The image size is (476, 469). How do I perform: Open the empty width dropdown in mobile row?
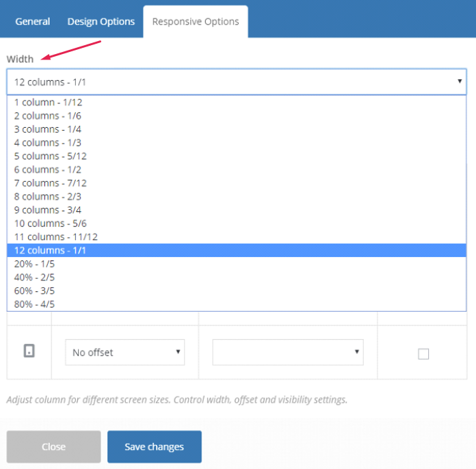(287, 353)
